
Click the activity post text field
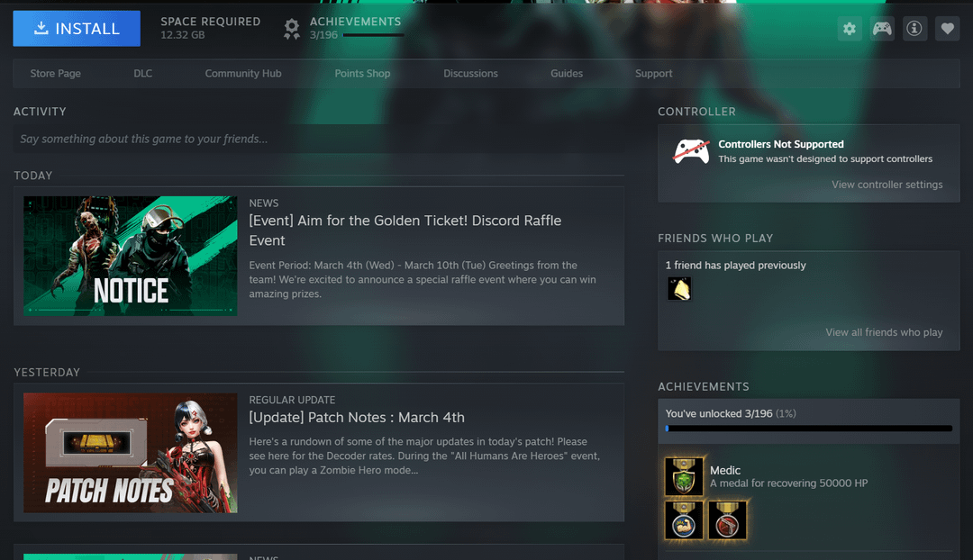click(x=319, y=139)
